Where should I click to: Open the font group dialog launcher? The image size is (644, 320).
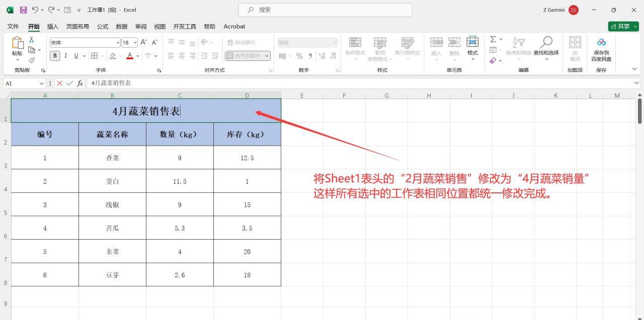[x=159, y=70]
